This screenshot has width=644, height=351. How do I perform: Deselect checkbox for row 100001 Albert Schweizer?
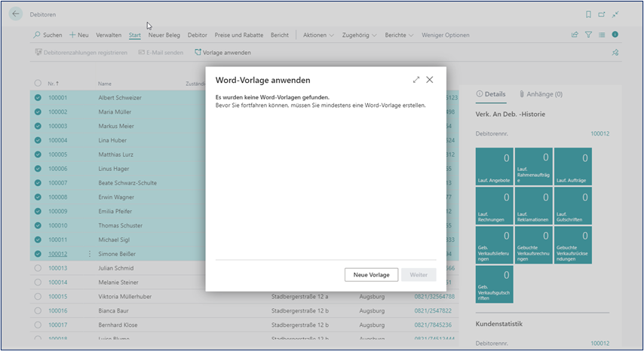coord(38,98)
